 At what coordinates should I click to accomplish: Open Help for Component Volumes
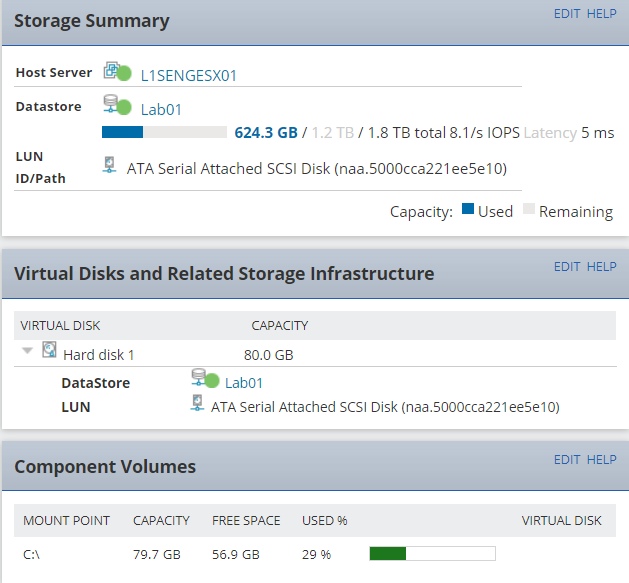601,460
